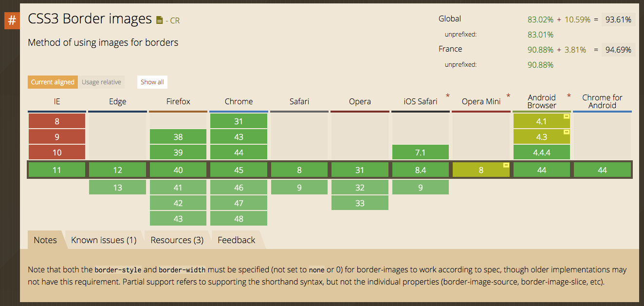Click the prefix note flag on Android 4.1

click(x=566, y=116)
